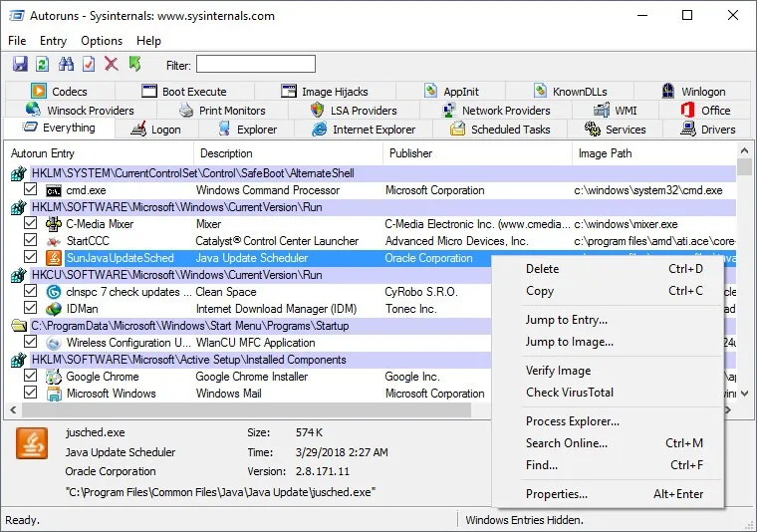This screenshot has width=757, height=532.
Task: Uncheck the cmd.exe autorun entry
Action: point(31,190)
